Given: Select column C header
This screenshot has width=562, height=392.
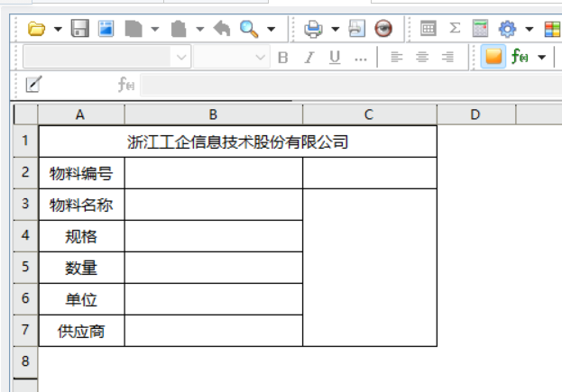Looking at the screenshot, I should click(369, 114).
